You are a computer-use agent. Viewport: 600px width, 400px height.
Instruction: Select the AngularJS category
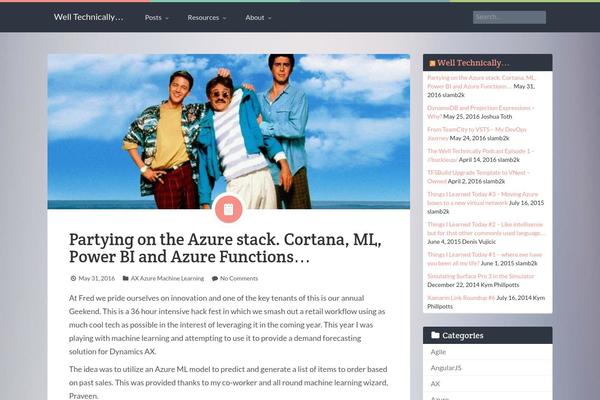coord(446,368)
